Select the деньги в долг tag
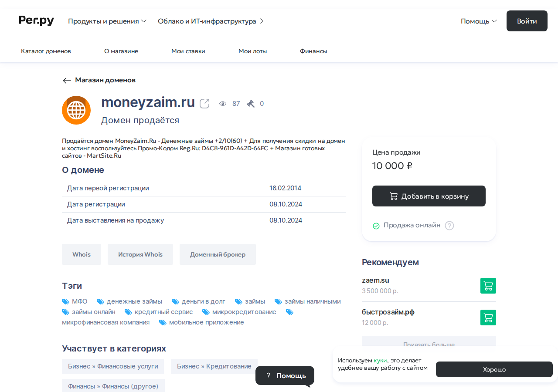This screenshot has height=392, width=558. pyautogui.click(x=204, y=301)
